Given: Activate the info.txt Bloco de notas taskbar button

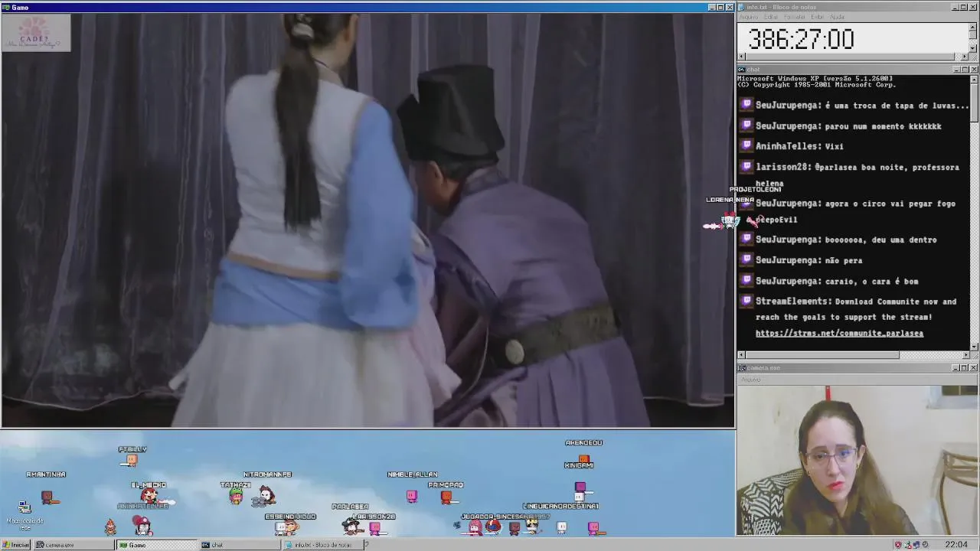Looking at the screenshot, I should 322,545.
